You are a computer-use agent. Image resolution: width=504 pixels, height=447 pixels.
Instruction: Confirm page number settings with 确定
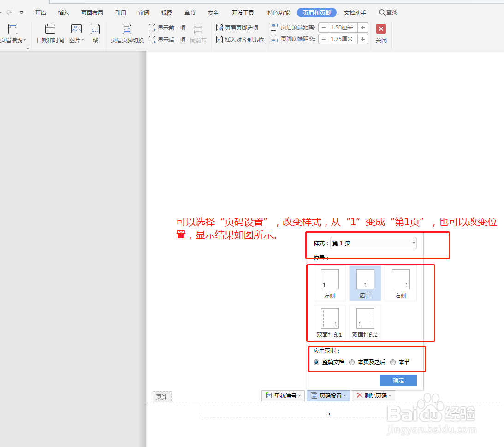point(398,380)
